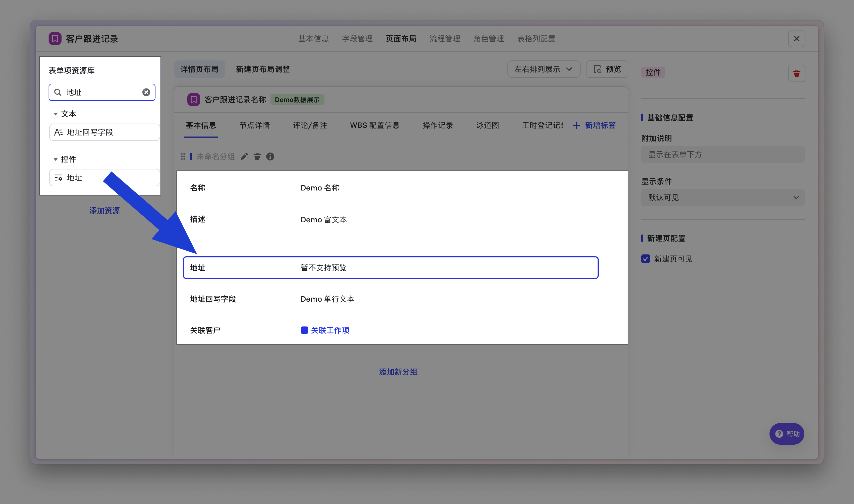Click the purple 客户跟进记录 app icon
This screenshot has width=854, height=504.
point(55,39)
